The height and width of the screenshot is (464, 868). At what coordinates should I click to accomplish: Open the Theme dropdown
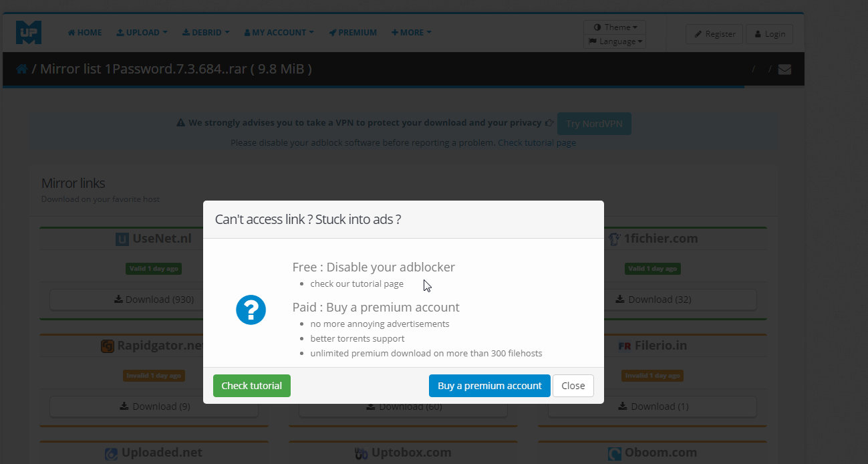615,27
